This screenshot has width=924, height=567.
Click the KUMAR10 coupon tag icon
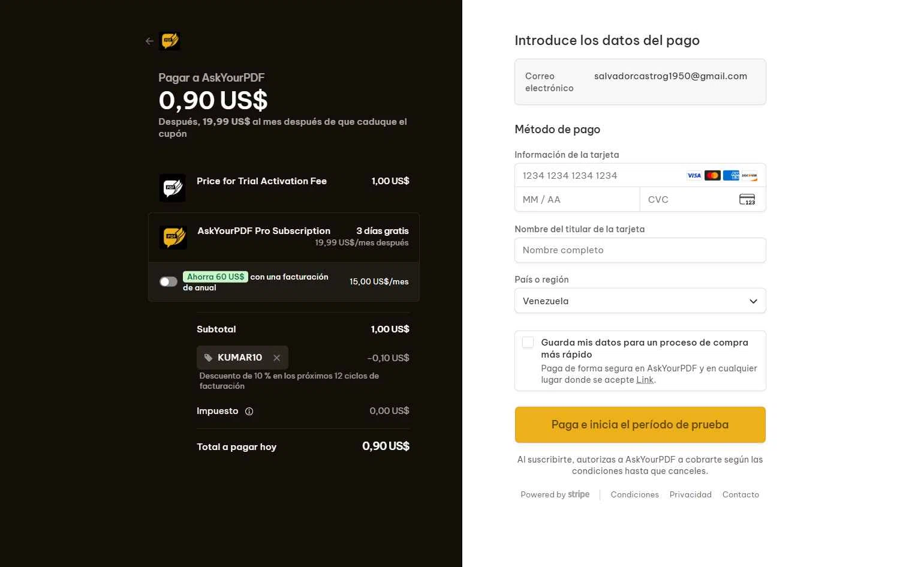click(208, 358)
